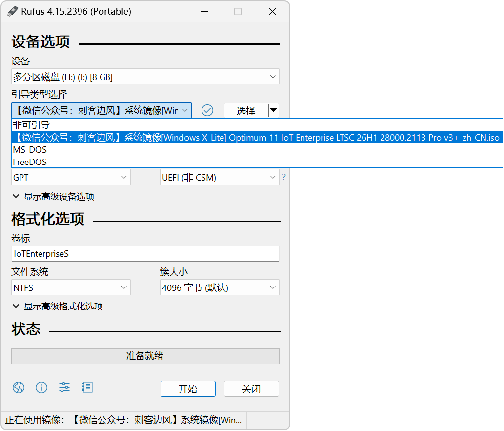Expand 显示高级格式化选项 section
Viewport: 504px width, 431px height.
click(x=58, y=306)
